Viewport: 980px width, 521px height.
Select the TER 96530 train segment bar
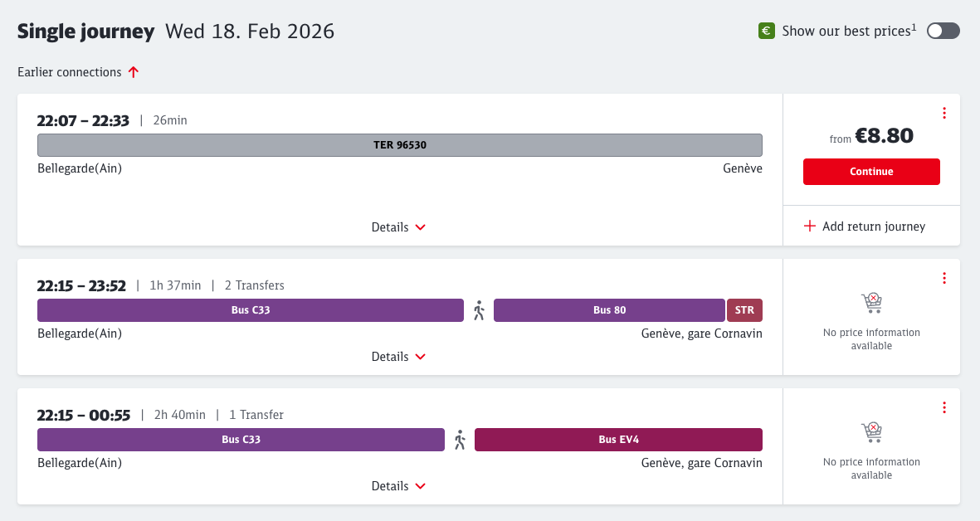(399, 145)
